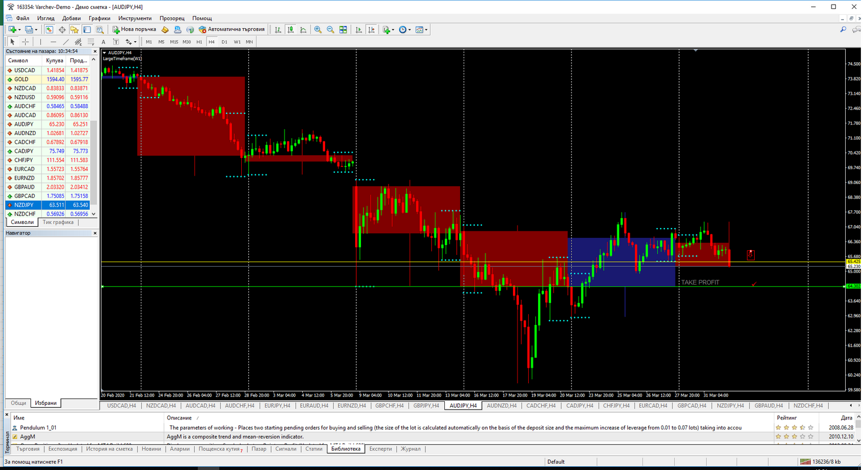Screen dimensions: 868x470
Task: Open the Графики menu
Action: 99,18
